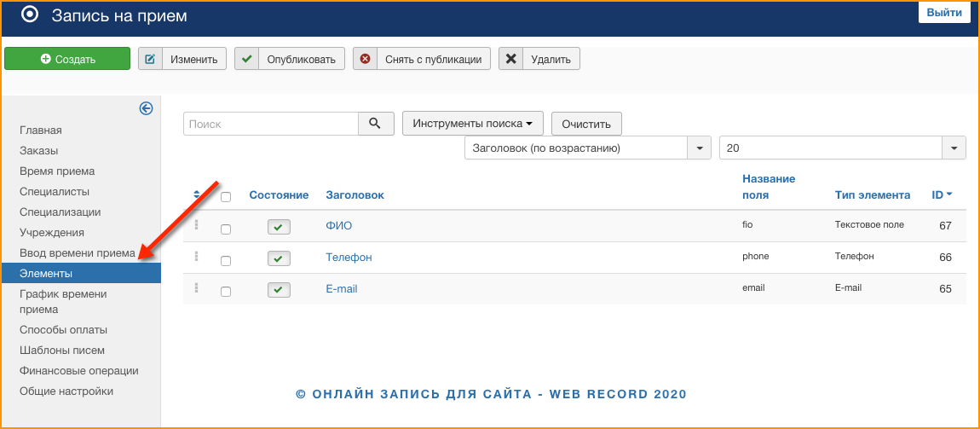Check the E-mail row checkbox
This screenshot has width=980, height=429.
pos(226,292)
